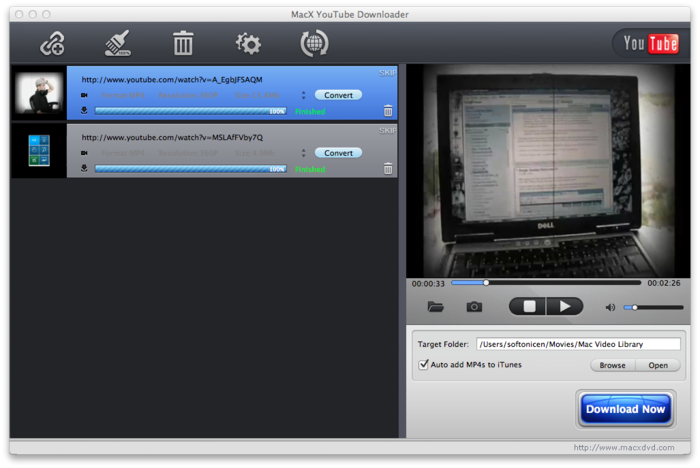
Task: Take a snapshot with the camera icon
Action: pyautogui.click(x=474, y=307)
